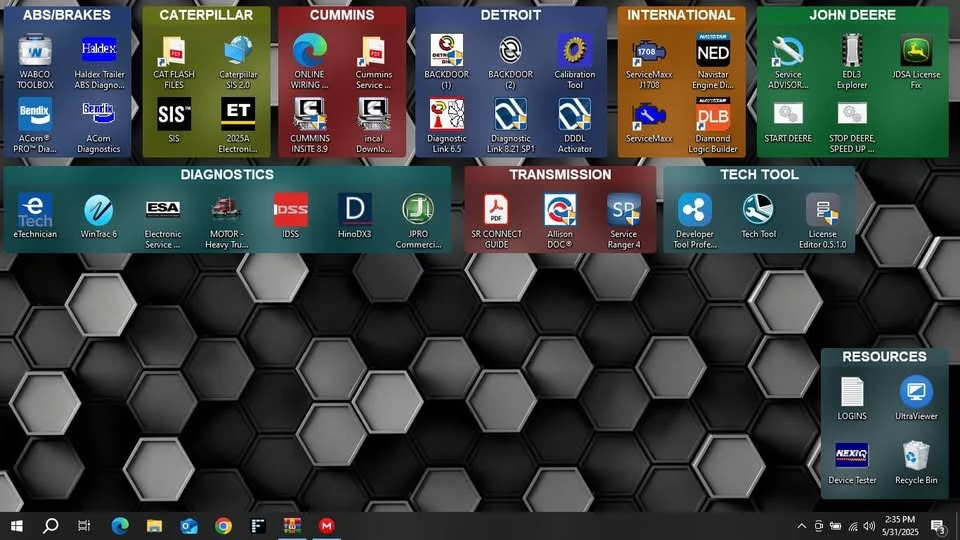
Task: Open EDL3 Explorer icon
Action: (852, 62)
